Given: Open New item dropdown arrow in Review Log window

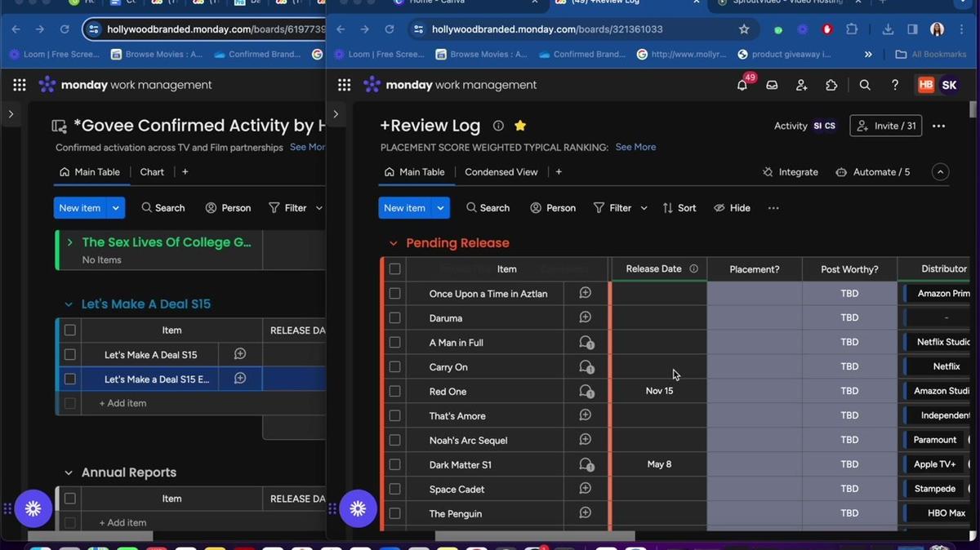Looking at the screenshot, I should [x=440, y=208].
